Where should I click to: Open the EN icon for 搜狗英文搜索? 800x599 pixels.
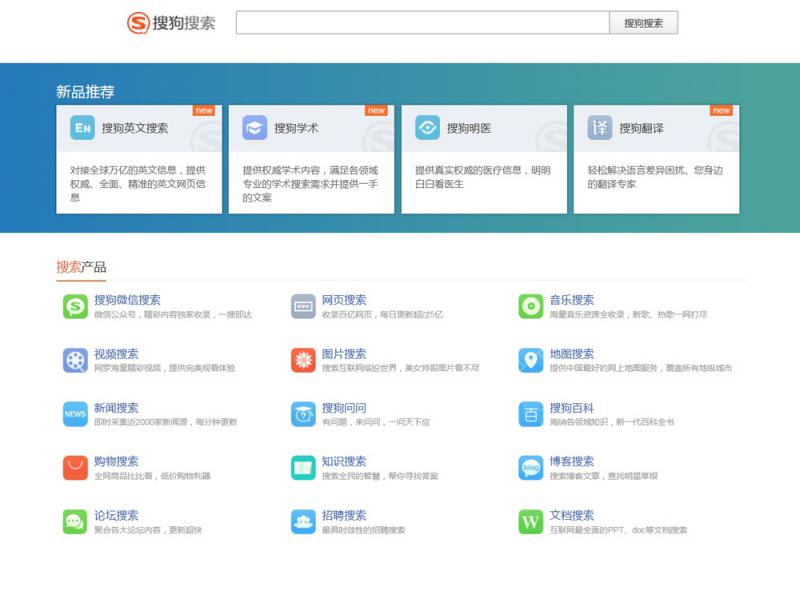click(82, 128)
